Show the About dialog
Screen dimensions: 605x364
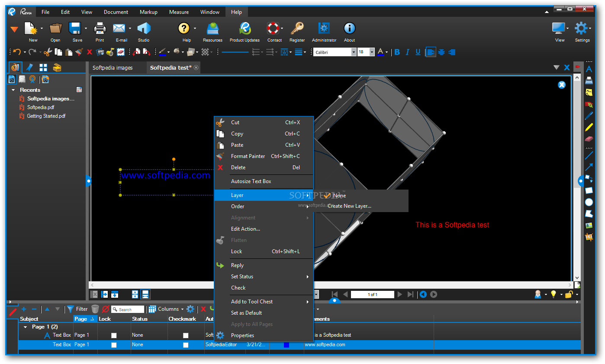coord(349,29)
